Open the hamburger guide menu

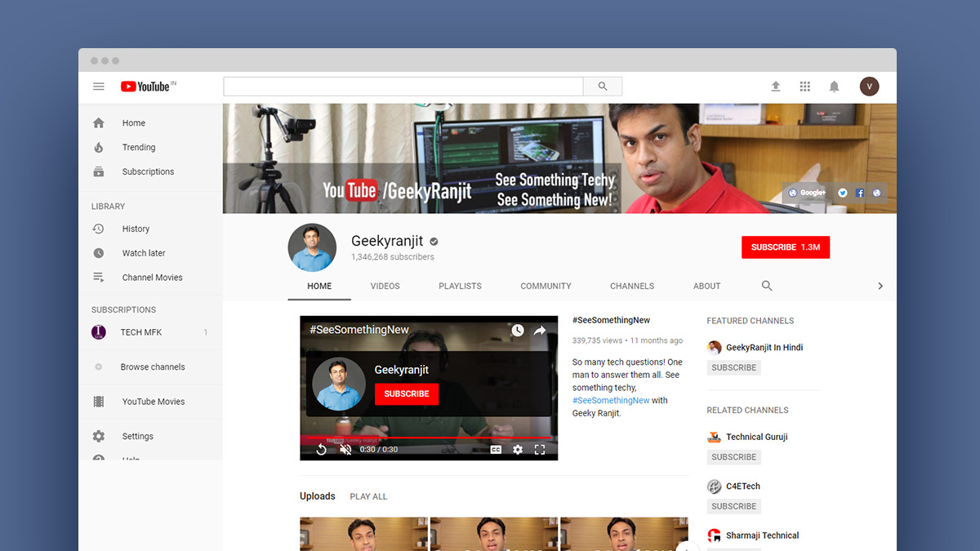pyautogui.click(x=99, y=87)
